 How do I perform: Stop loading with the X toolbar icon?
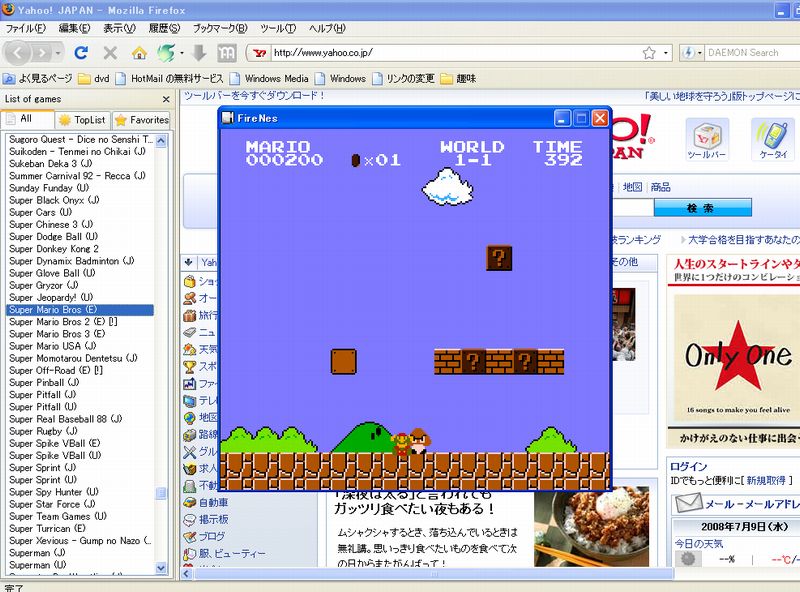pyautogui.click(x=110, y=53)
